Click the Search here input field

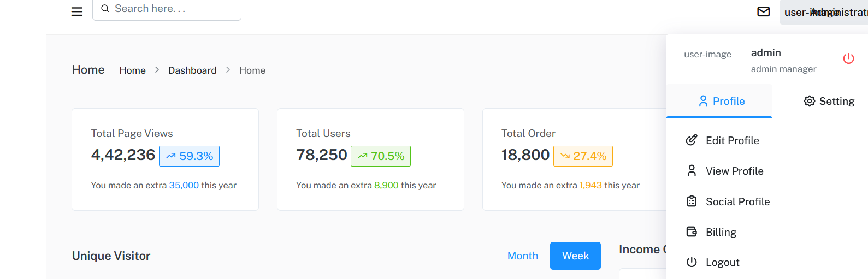[167, 9]
